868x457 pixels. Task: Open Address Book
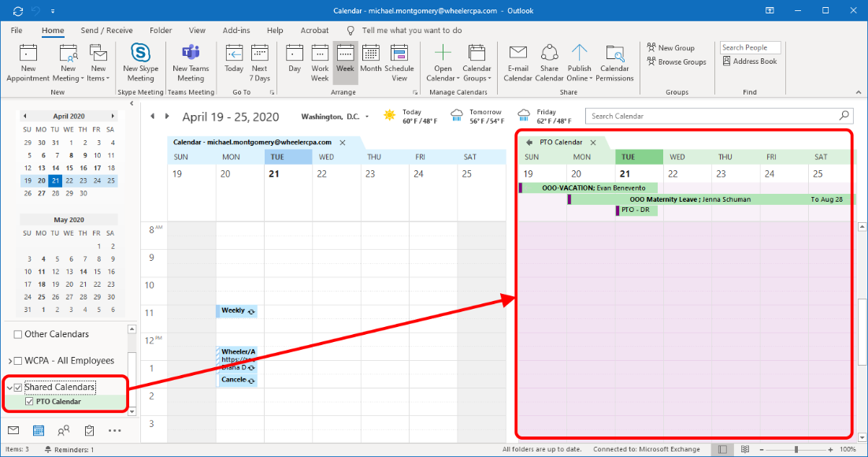pos(750,61)
